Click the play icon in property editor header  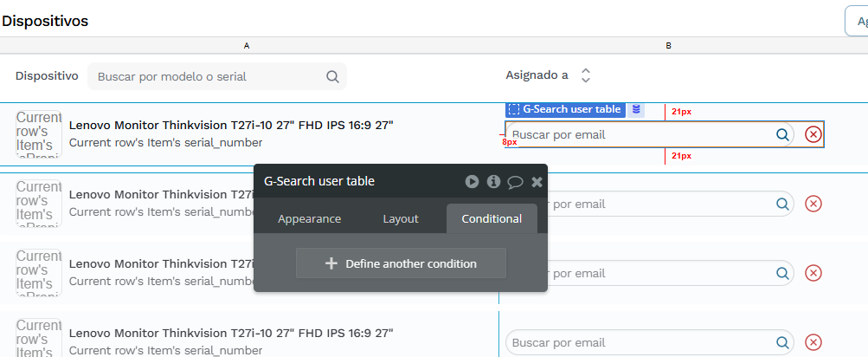coord(472,181)
